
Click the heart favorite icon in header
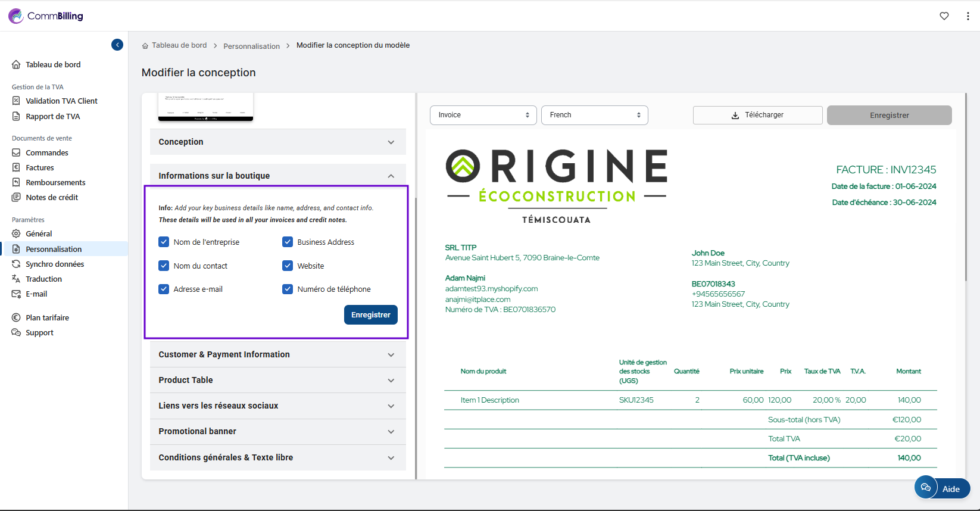[x=944, y=16]
